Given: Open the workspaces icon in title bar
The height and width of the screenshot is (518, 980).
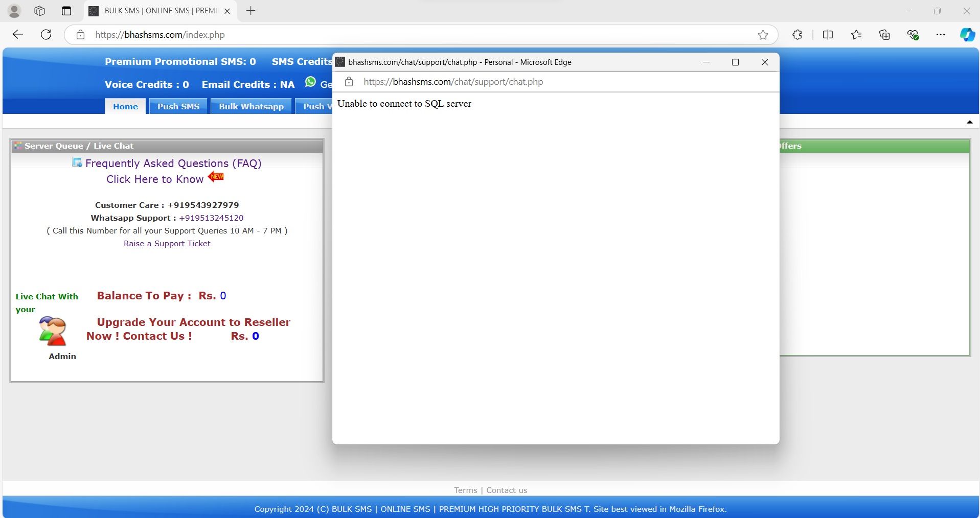Looking at the screenshot, I should pyautogui.click(x=40, y=11).
